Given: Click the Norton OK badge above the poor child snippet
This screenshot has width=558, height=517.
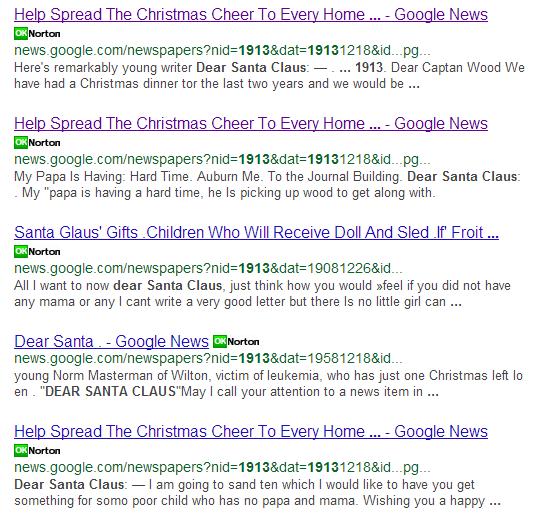Looking at the screenshot, I should click(x=37, y=450).
